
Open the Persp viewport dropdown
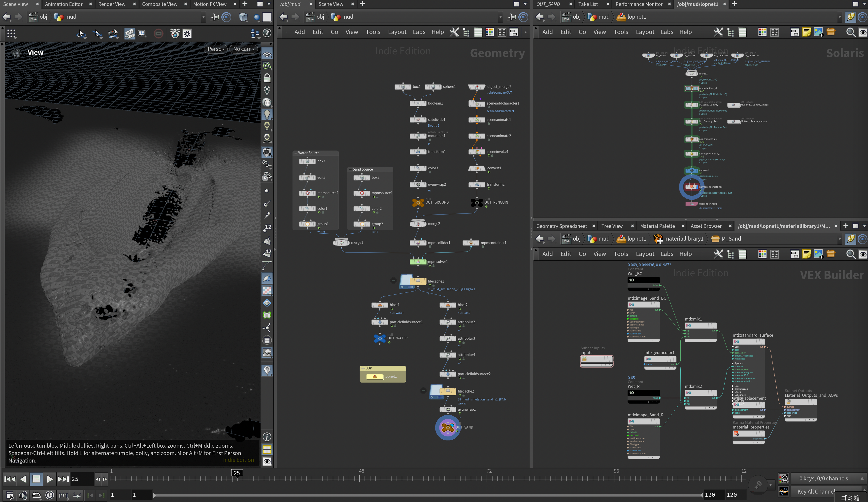(216, 49)
